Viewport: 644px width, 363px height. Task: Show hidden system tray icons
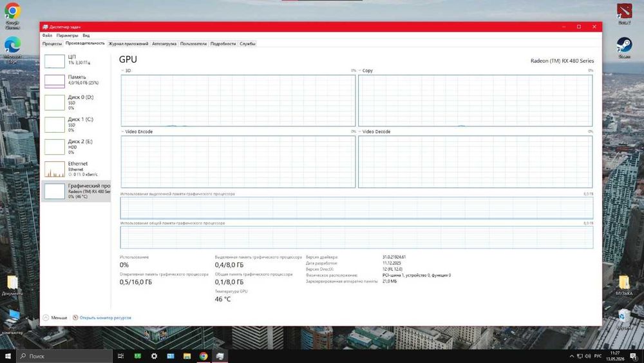click(572, 356)
